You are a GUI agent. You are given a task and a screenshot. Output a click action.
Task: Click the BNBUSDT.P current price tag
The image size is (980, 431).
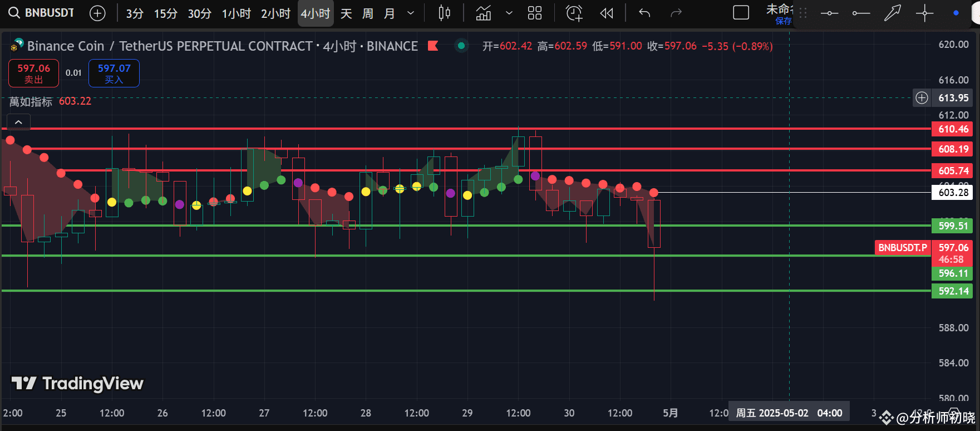(x=903, y=248)
